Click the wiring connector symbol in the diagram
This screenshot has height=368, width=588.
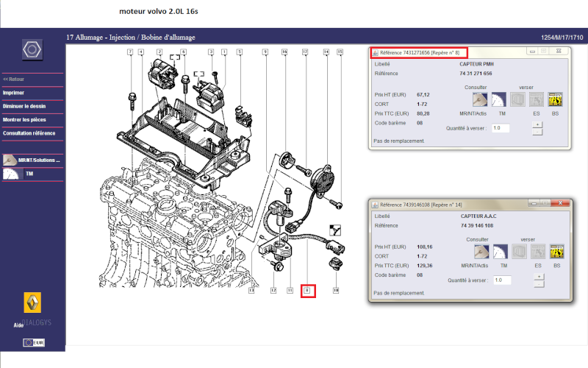click(x=335, y=230)
